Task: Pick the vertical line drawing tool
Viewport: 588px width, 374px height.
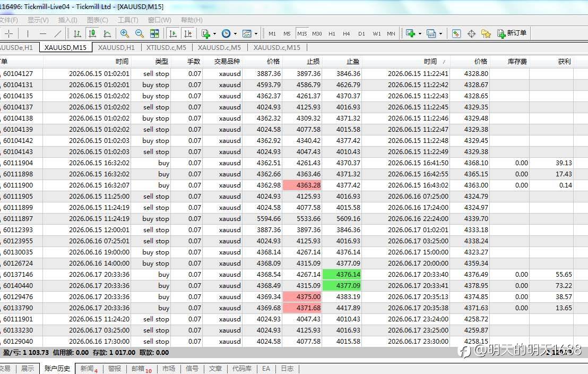Action: pyautogui.click(x=28, y=33)
